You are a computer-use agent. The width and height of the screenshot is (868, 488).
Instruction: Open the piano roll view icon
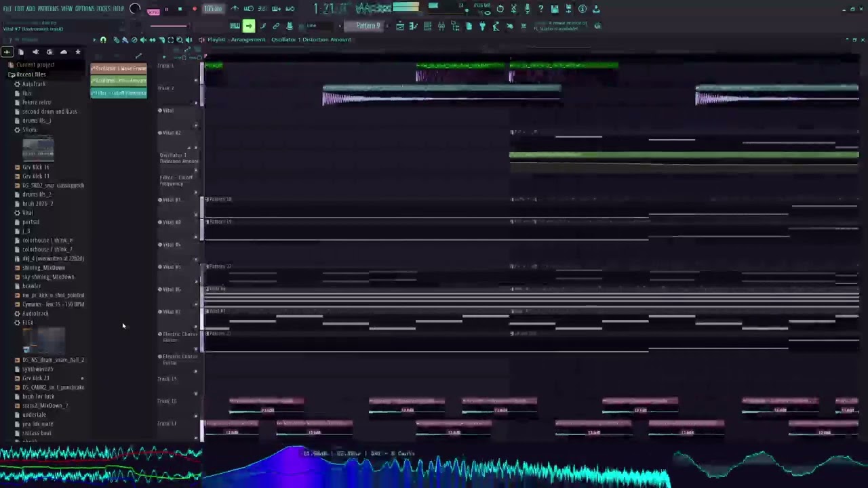414,26
